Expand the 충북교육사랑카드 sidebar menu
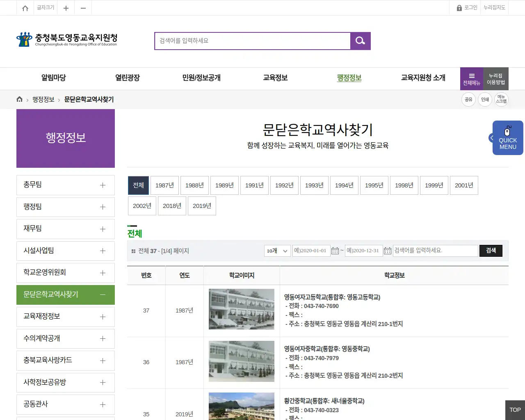The width and height of the screenshot is (525, 420). (66, 361)
